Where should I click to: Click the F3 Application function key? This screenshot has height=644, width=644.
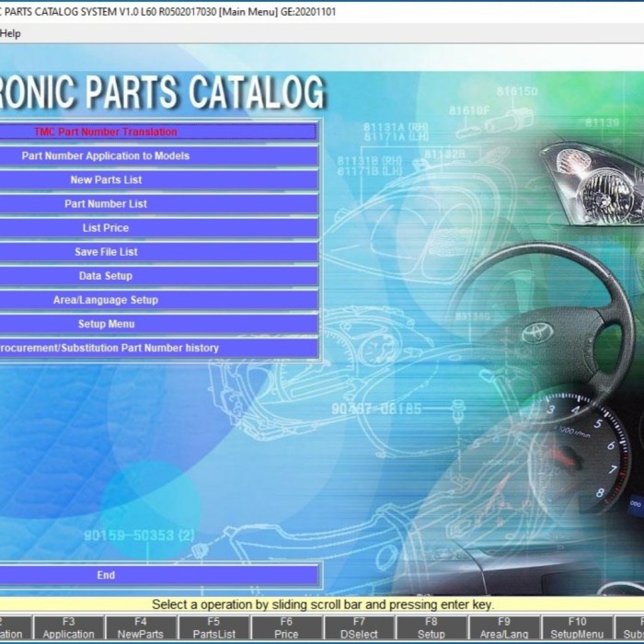(x=69, y=628)
